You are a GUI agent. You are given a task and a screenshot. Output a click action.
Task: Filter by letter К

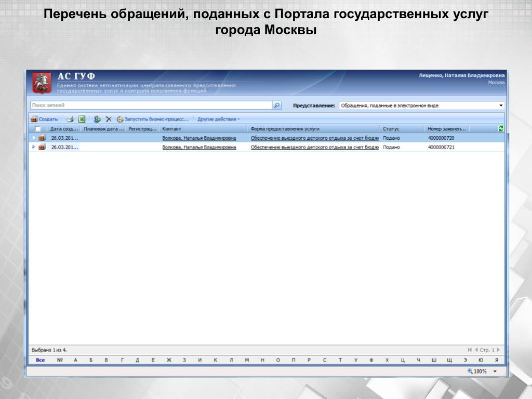(216, 360)
